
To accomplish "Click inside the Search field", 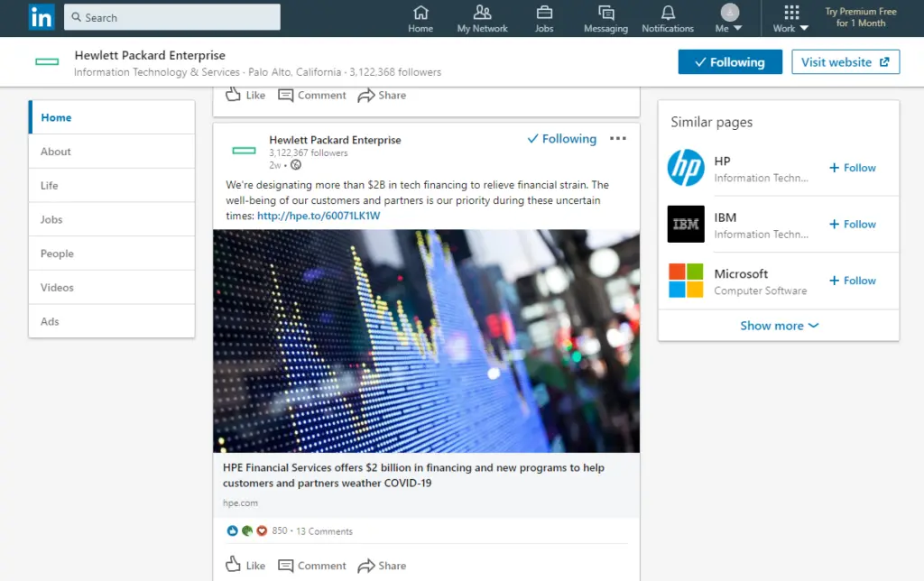I will coord(171,17).
